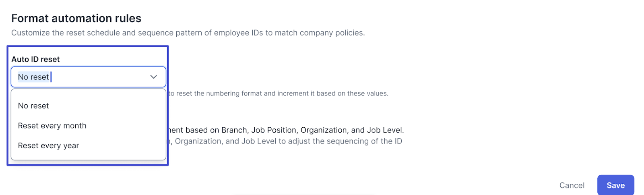Cancel the format automation changes
This screenshot has width=644, height=195.
tap(572, 185)
